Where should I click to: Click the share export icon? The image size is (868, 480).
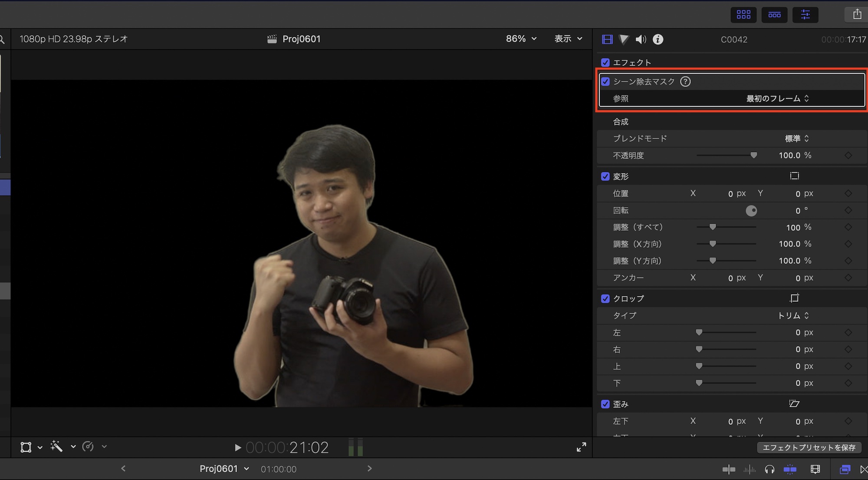(x=857, y=14)
